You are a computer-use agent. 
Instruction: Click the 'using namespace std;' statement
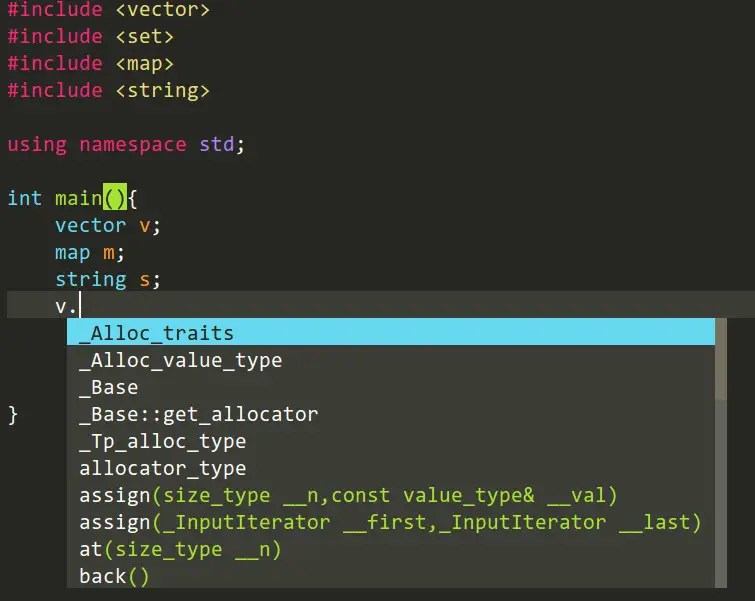click(126, 144)
